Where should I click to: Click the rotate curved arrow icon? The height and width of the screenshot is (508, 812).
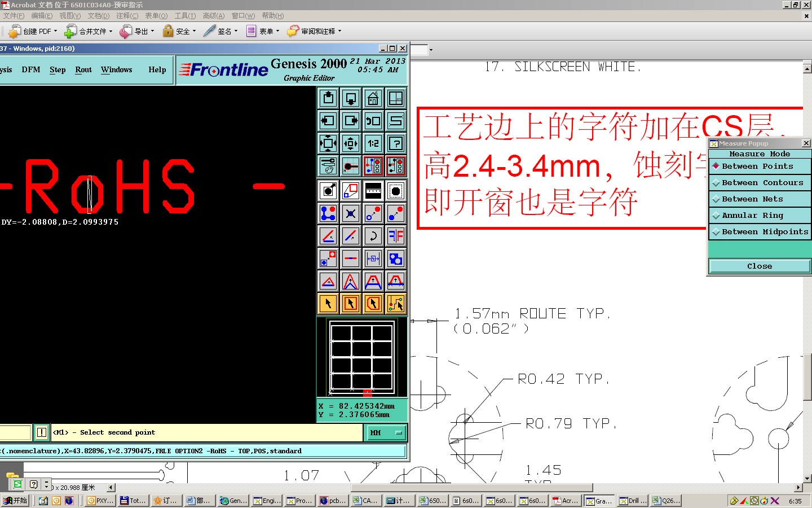pos(373,236)
